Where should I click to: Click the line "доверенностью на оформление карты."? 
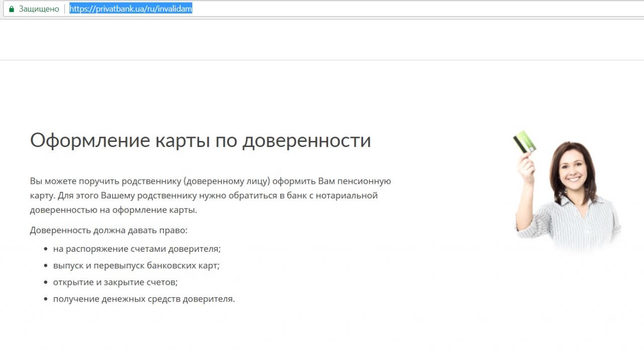point(113,210)
